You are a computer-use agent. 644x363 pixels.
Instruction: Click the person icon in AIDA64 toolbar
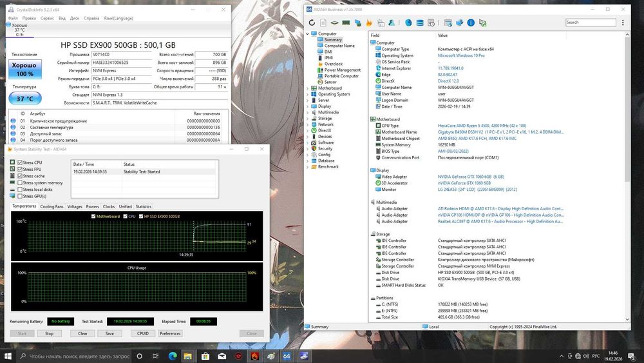point(392,23)
